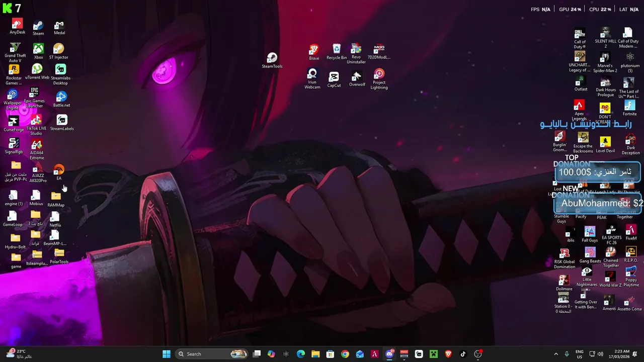Open the Iriun Webcam shortcut

click(312, 79)
